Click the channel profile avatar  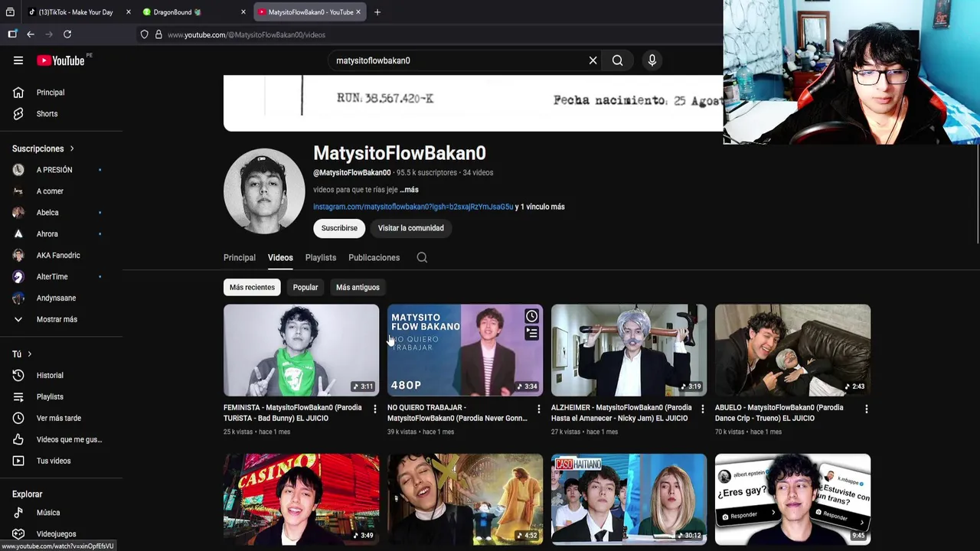(263, 191)
